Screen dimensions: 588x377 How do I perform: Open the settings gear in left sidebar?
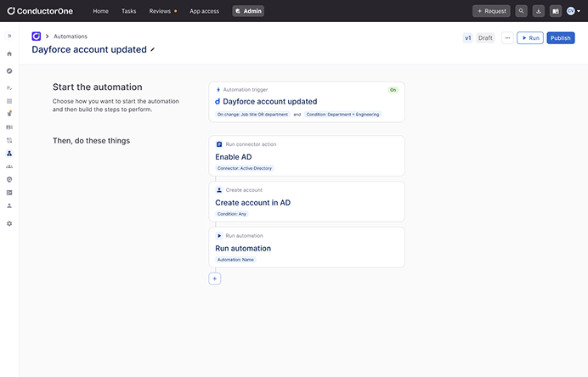pyautogui.click(x=9, y=223)
